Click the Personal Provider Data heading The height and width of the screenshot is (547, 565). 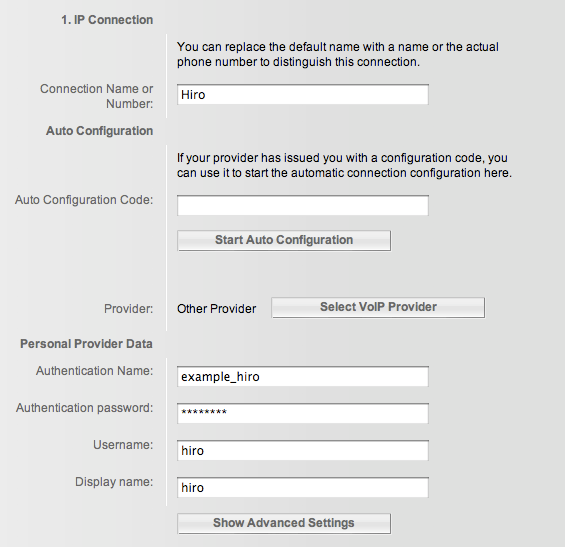click(x=86, y=344)
